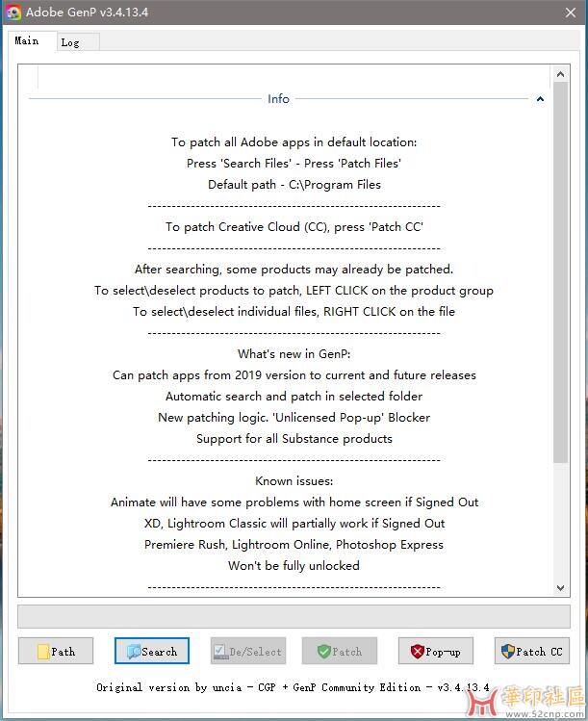Click the 'Default path - C:\Program Files' line
The width and height of the screenshot is (588, 721).
pyautogui.click(x=294, y=185)
